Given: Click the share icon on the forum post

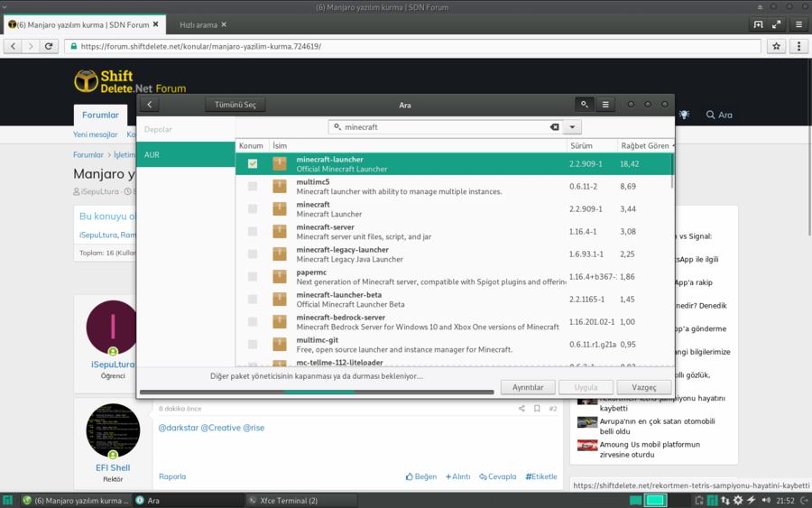Looking at the screenshot, I should (x=521, y=409).
